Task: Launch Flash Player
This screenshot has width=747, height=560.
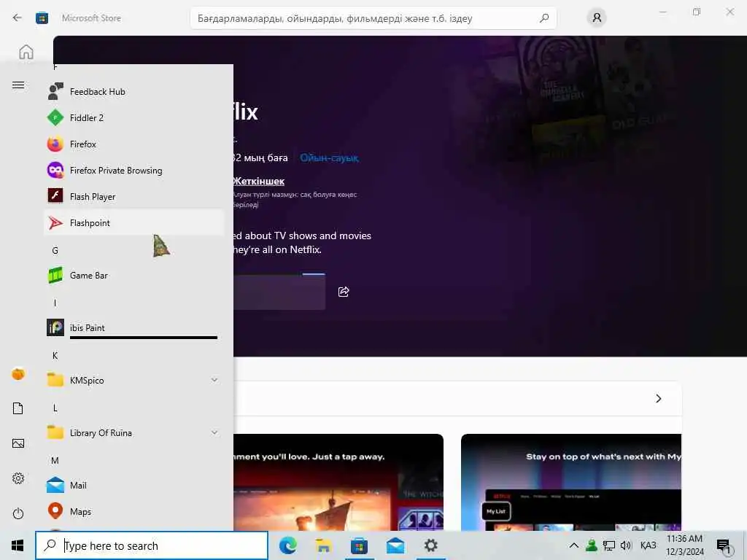Action: tap(133, 196)
